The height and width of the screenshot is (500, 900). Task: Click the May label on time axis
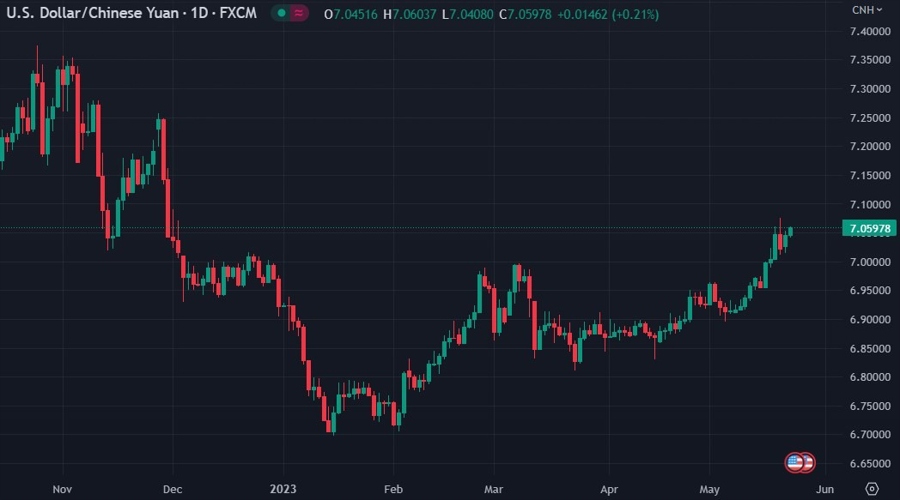click(x=709, y=489)
